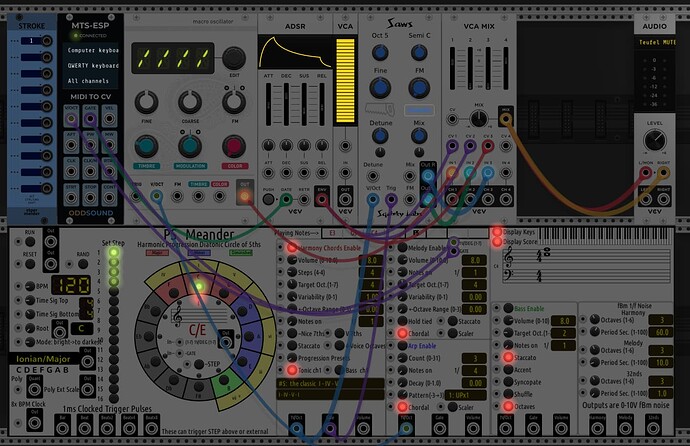Viewport: 690px width, 446px height.
Task: Click the ADSR PUSH button
Action: pyautogui.click(x=268, y=200)
